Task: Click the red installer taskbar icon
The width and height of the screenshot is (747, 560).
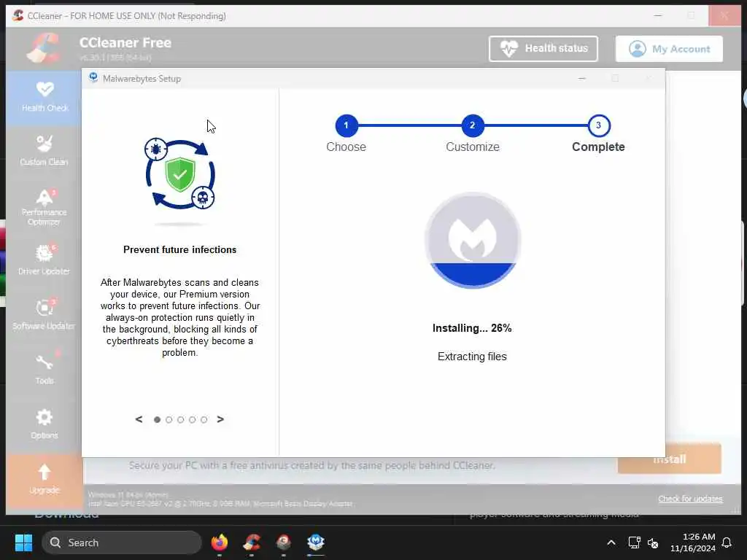Action: (284, 542)
